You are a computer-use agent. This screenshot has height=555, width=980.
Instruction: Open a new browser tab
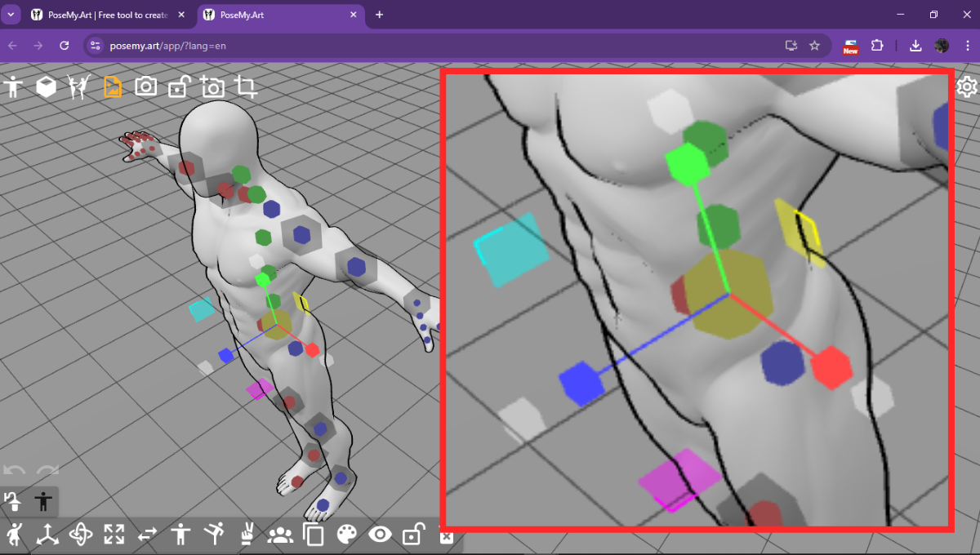pos(379,15)
